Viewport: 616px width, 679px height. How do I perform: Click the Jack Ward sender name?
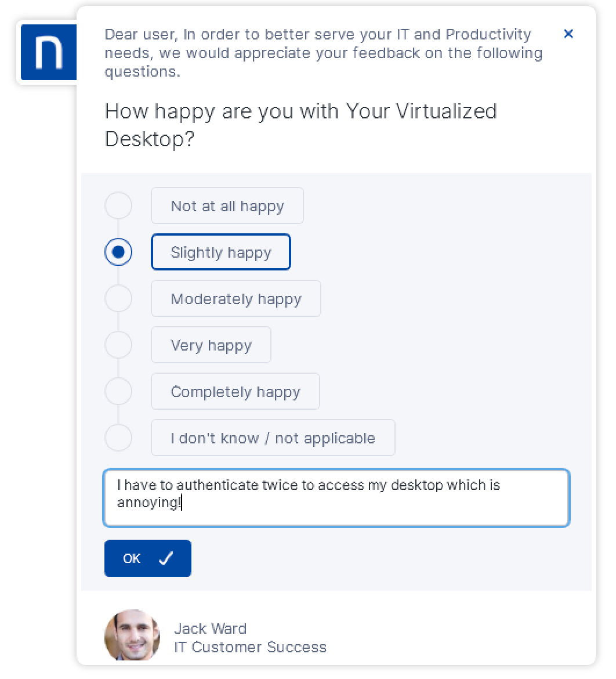tap(210, 629)
